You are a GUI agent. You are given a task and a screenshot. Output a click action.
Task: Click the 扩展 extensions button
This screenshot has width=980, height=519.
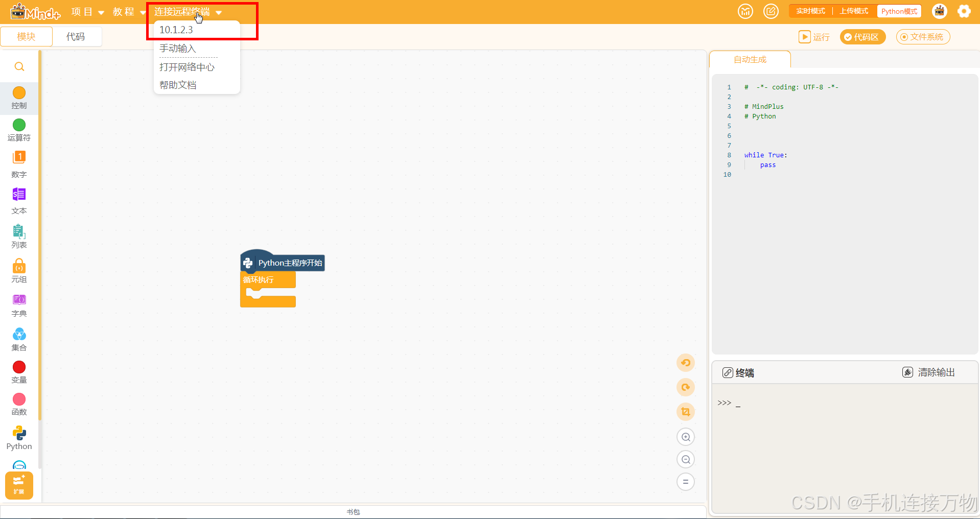point(19,485)
